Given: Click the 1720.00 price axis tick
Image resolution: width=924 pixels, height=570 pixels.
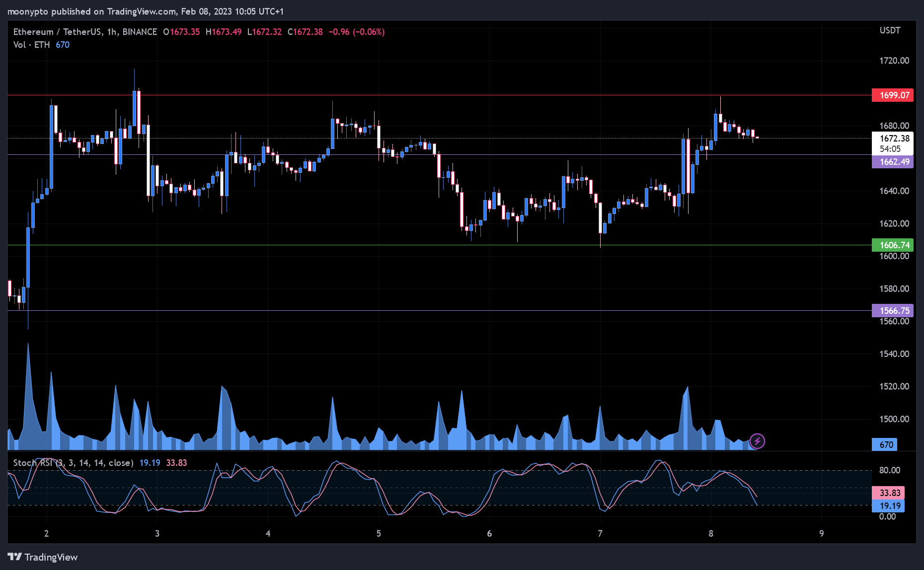Looking at the screenshot, I should tap(894, 61).
